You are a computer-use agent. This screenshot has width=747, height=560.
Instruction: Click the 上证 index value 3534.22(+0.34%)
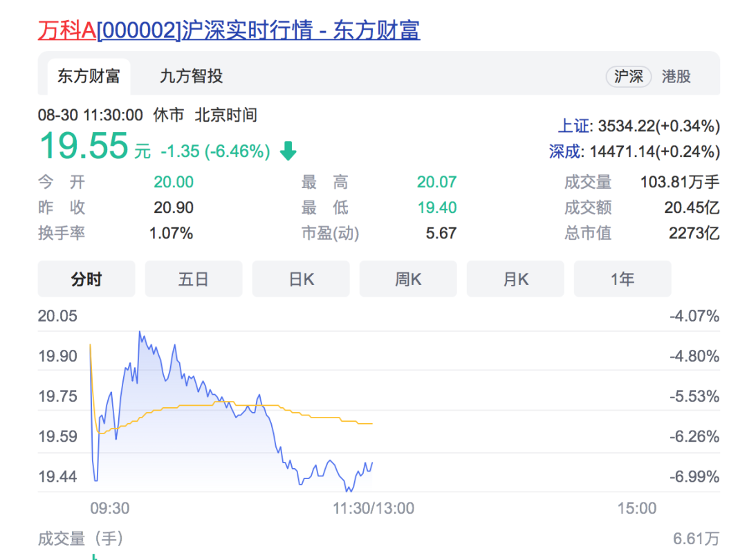tap(659, 127)
